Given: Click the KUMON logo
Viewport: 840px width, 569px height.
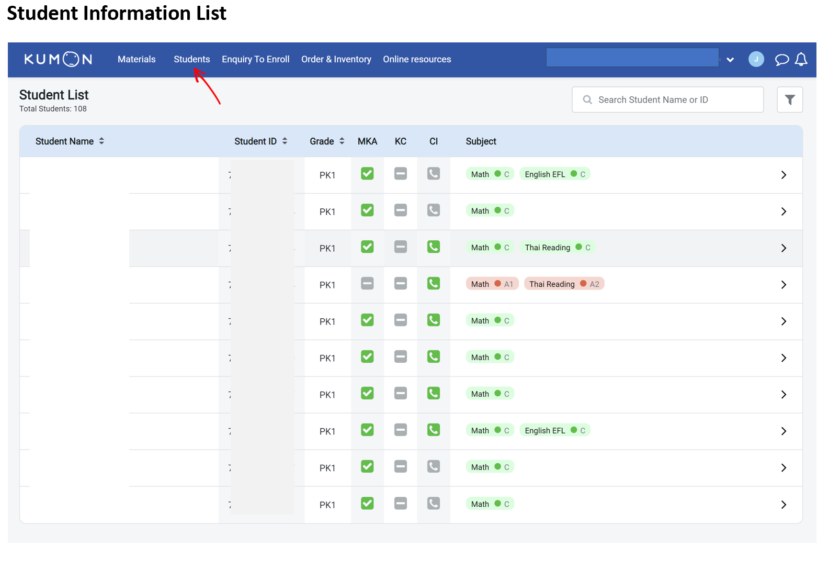Looking at the screenshot, I should click(58, 59).
